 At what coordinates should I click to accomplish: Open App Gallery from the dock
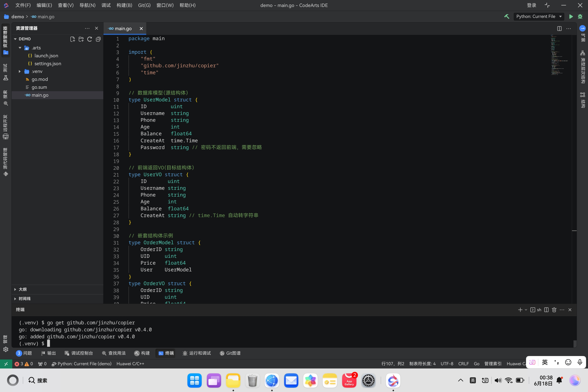pos(349,381)
